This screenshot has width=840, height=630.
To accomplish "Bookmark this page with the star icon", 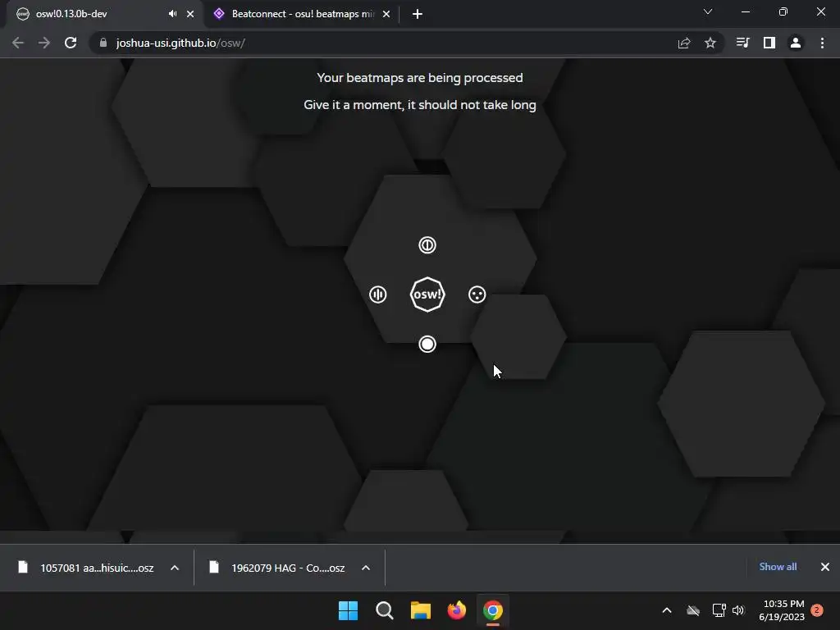I will [710, 43].
